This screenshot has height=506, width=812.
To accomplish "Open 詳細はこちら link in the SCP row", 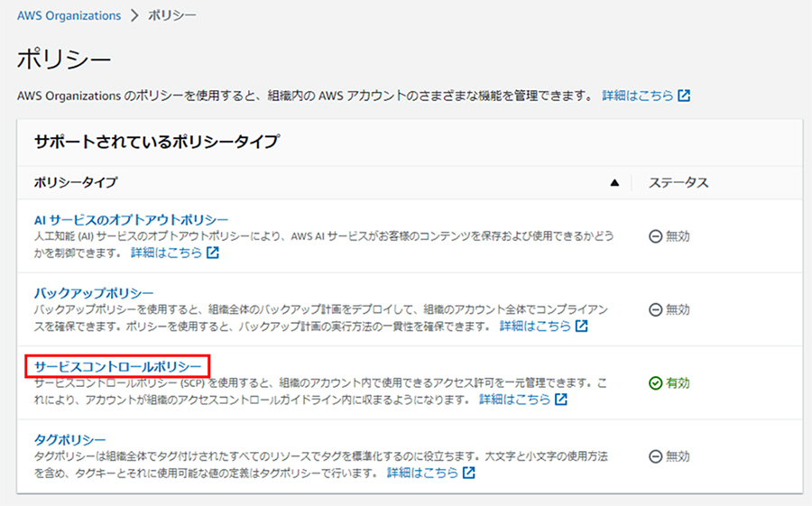I will click(x=515, y=400).
